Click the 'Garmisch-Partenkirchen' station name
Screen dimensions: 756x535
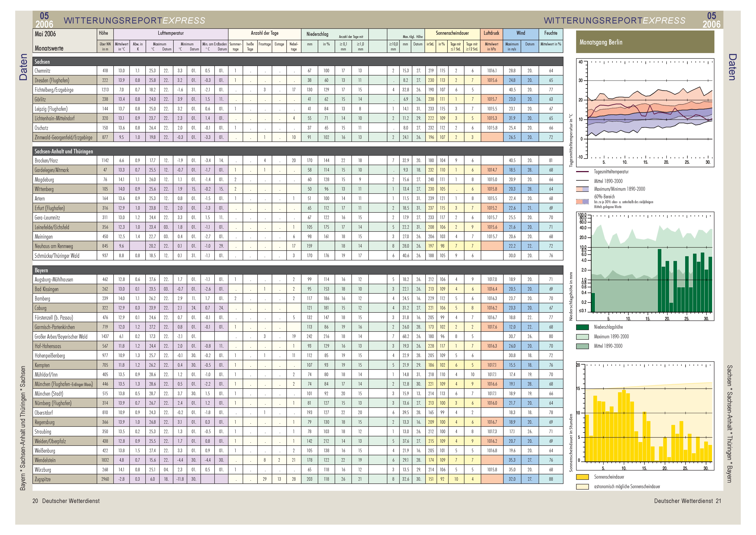coord(55,327)
